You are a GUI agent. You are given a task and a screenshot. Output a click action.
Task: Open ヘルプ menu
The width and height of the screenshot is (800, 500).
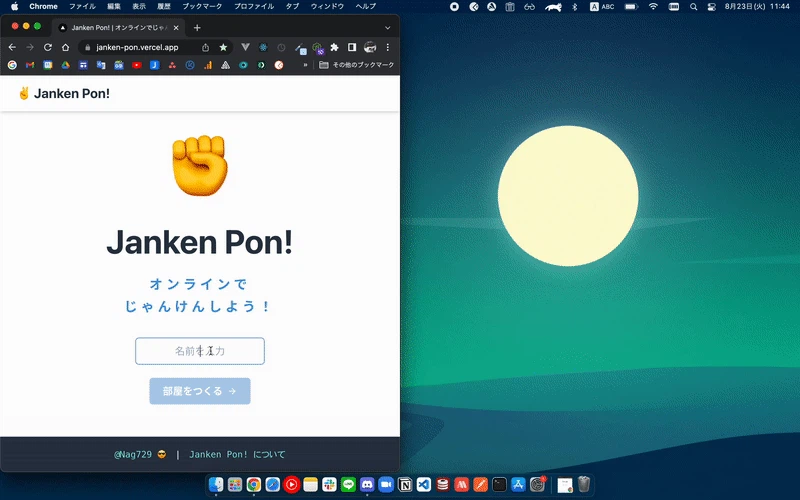click(x=365, y=6)
